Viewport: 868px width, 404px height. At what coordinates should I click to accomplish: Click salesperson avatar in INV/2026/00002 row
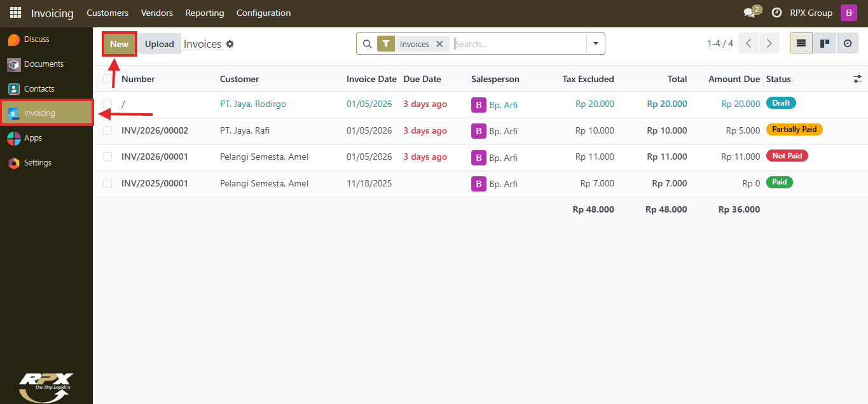(x=479, y=131)
